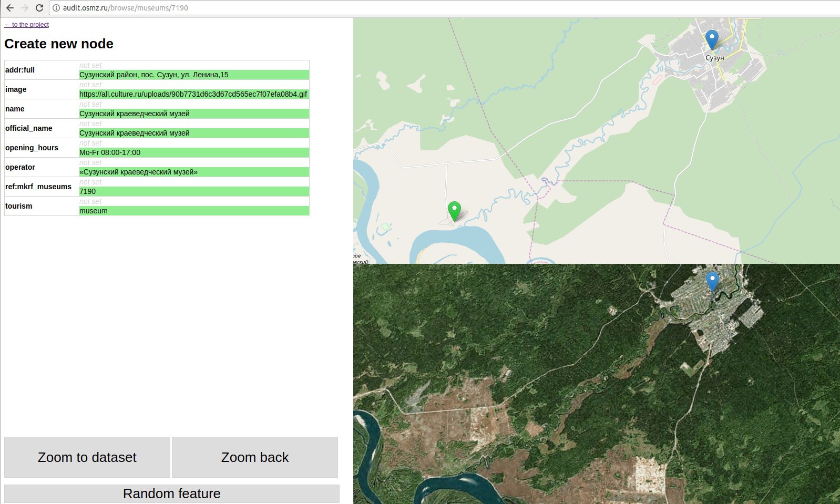Click the 'not set' text in operator row

[x=90, y=162]
